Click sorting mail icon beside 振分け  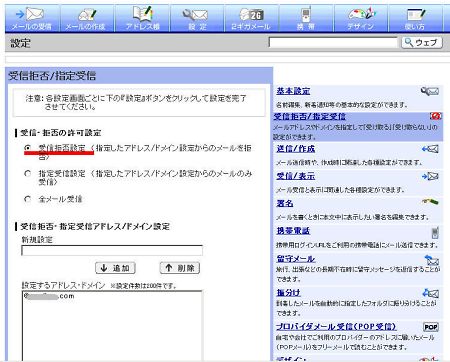click(x=430, y=293)
